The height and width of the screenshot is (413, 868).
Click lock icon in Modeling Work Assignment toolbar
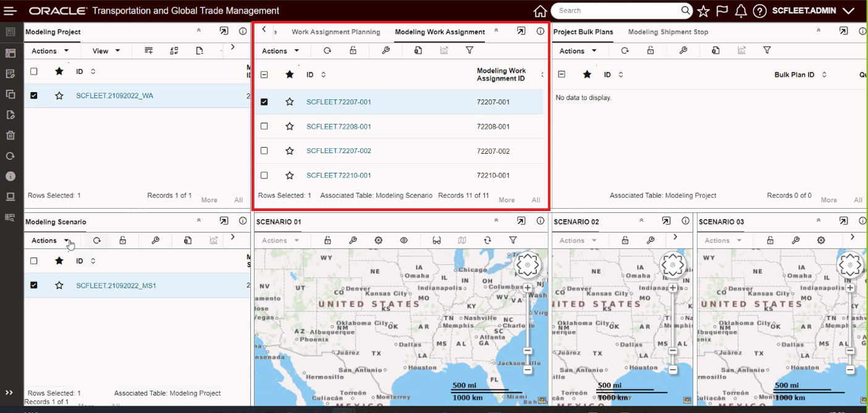tap(353, 51)
